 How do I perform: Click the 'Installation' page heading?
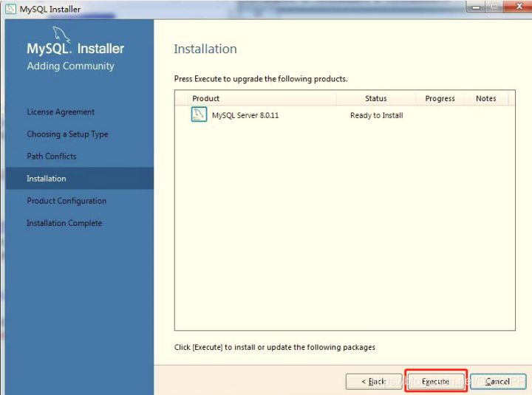point(205,49)
